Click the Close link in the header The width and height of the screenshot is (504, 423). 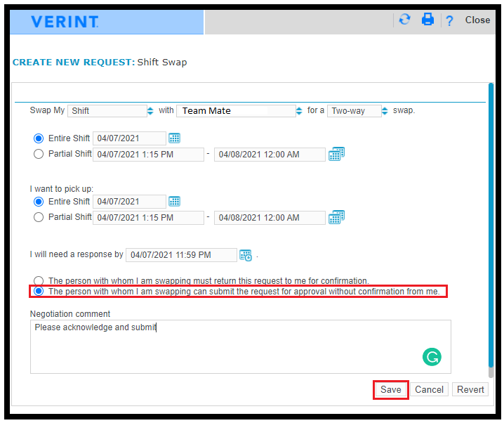pos(477,20)
